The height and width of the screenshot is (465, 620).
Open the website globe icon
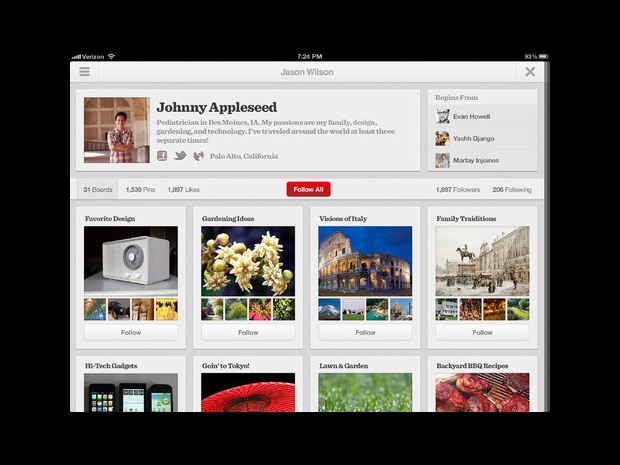(x=198, y=156)
